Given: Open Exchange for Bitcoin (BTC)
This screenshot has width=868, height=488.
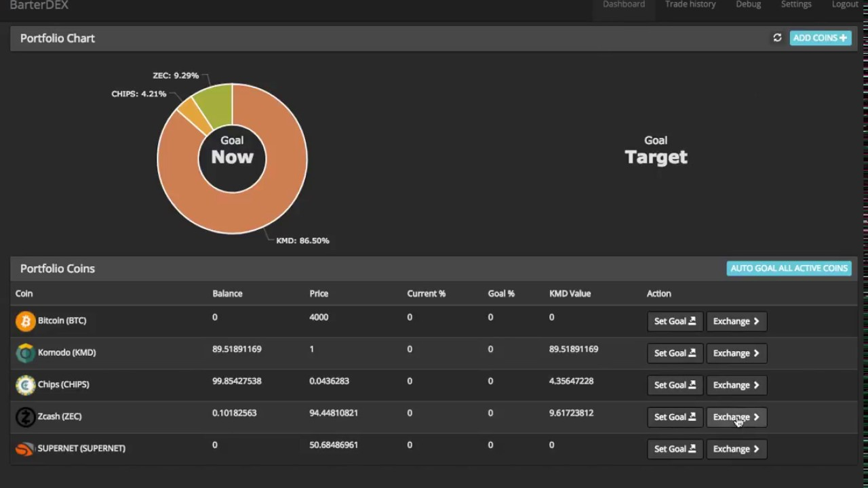Looking at the screenshot, I should 736,321.
